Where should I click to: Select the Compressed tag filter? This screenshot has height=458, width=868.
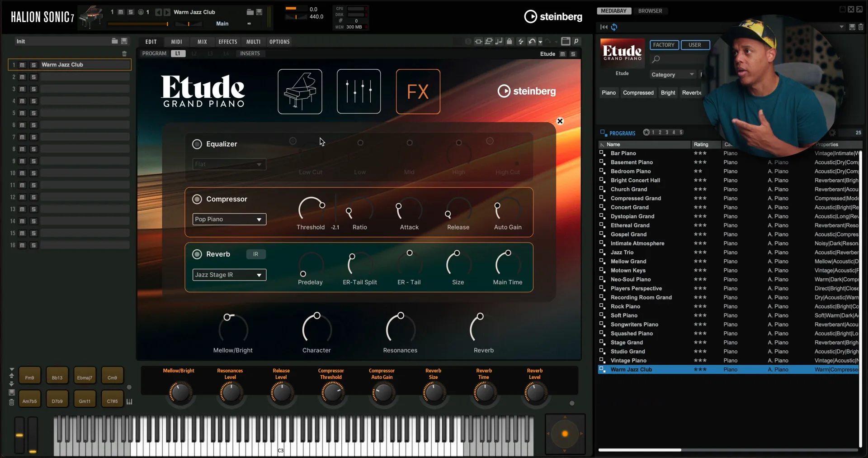coord(638,93)
